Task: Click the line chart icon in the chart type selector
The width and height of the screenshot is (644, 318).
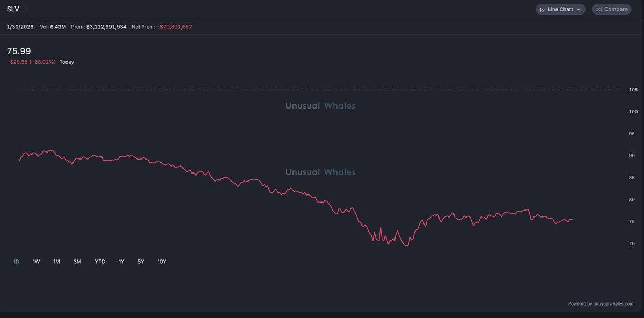Action: tap(543, 10)
